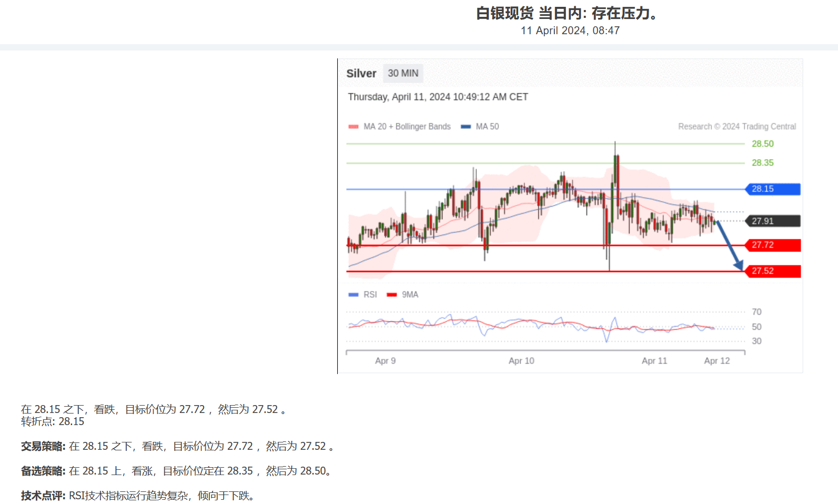The height and width of the screenshot is (504, 838).
Task: Click the green 28.50 resistance level label
Action: pyautogui.click(x=762, y=144)
